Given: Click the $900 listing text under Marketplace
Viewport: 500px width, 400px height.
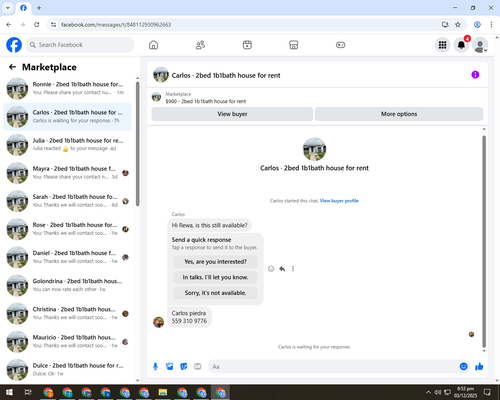Looking at the screenshot, I should click(206, 101).
